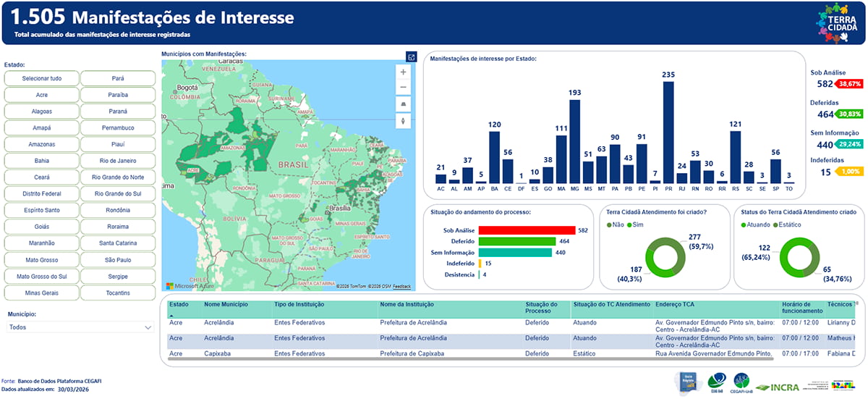Click the INCRA logo in footer
Image resolution: width=868 pixels, height=399 pixels.
point(778,387)
